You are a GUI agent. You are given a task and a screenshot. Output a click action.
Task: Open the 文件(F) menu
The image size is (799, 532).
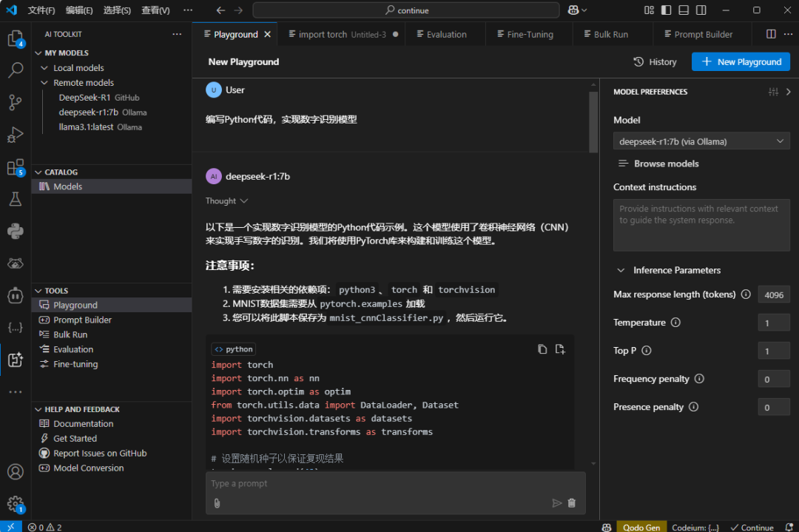click(41, 10)
